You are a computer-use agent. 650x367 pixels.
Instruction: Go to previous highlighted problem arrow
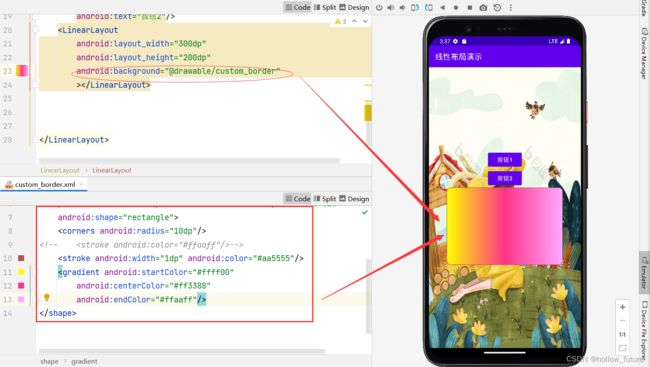point(354,21)
